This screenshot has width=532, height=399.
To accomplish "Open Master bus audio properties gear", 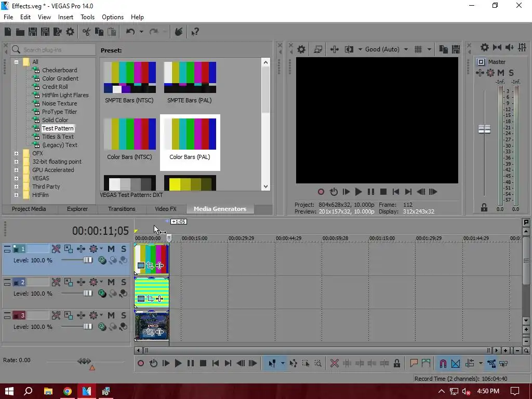I will (485, 47).
